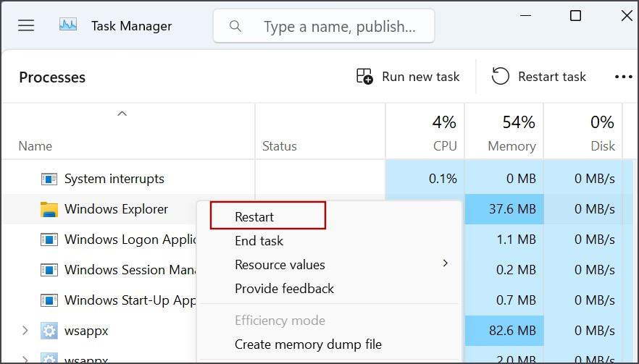Select Windows Start-Up Application row

(x=130, y=300)
